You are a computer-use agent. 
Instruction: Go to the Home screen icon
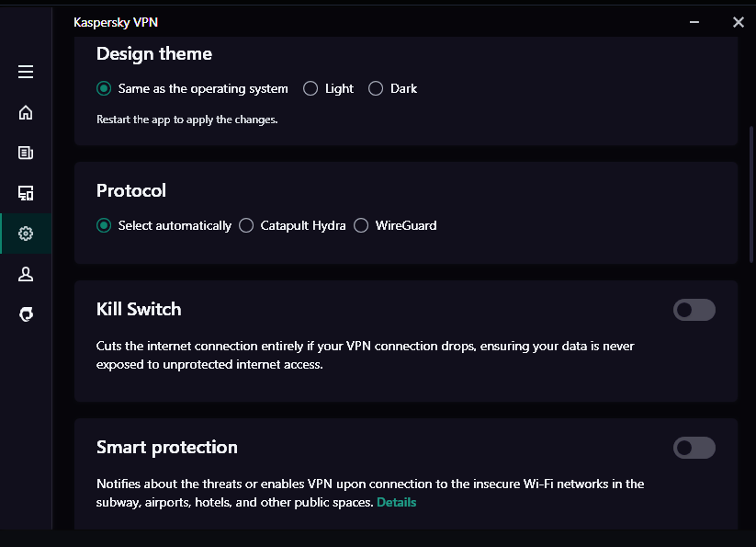pyautogui.click(x=26, y=112)
